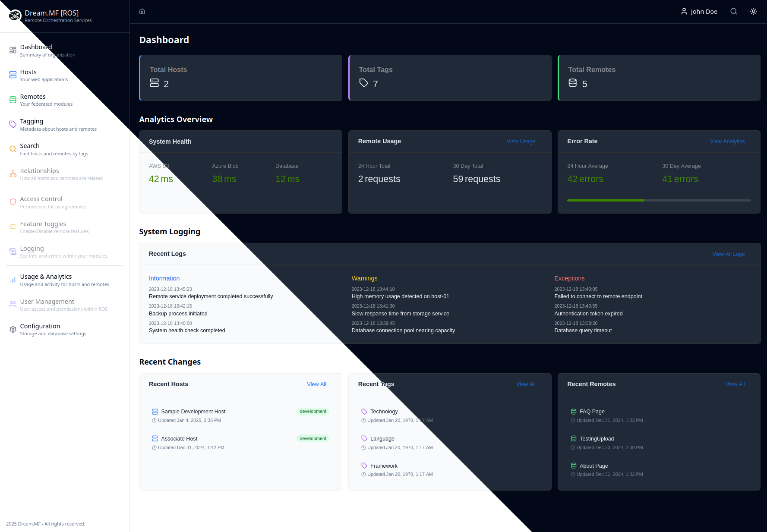Click the home breadcrumb icon
Image resolution: width=767 pixels, height=532 pixels.
click(x=142, y=12)
